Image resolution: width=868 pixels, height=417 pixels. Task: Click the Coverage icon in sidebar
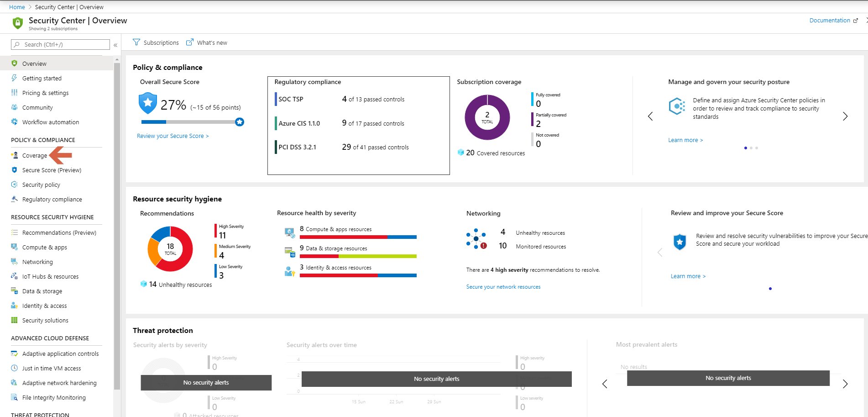pyautogui.click(x=14, y=155)
